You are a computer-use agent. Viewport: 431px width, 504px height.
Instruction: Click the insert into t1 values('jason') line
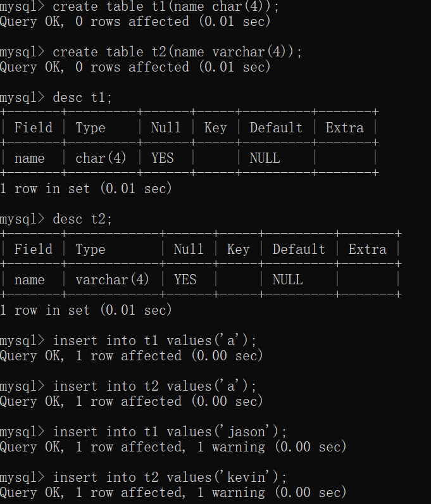coord(170,432)
